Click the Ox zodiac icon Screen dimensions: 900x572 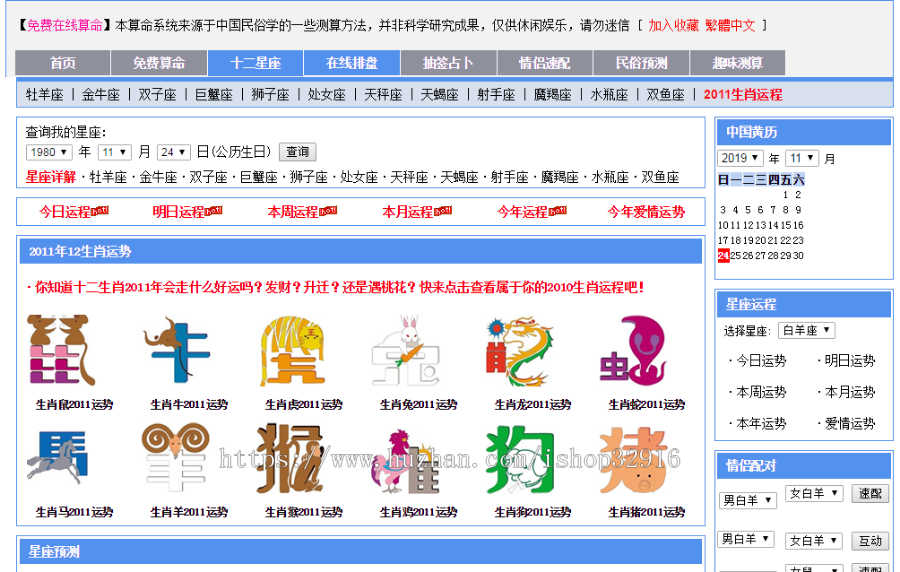point(175,351)
